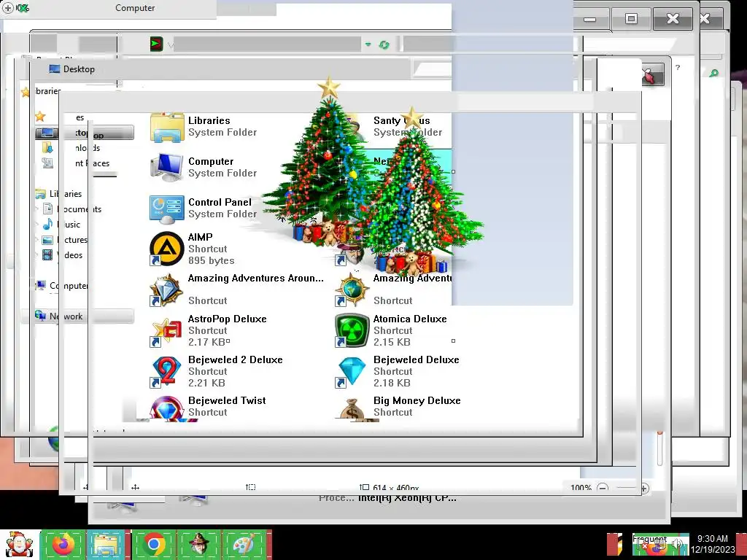Click the search magnifier icon
The height and width of the screenshot is (560, 747).
click(x=713, y=74)
